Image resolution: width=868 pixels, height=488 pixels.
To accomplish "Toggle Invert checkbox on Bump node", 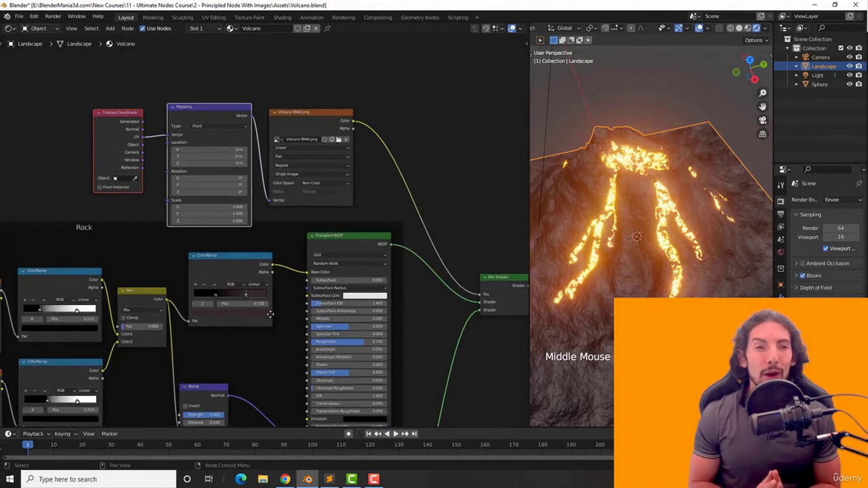I will [185, 406].
